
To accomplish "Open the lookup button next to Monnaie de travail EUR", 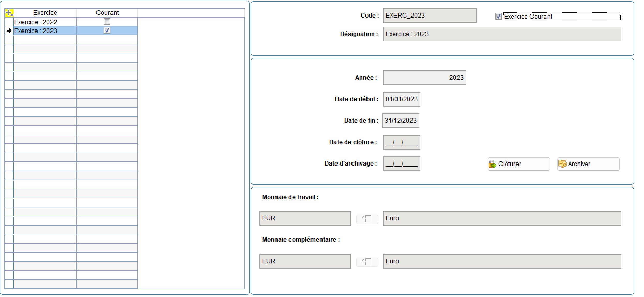I will 367,219.
